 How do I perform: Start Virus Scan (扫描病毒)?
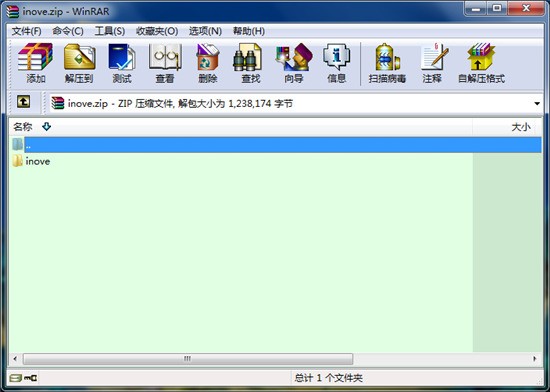[x=387, y=57]
